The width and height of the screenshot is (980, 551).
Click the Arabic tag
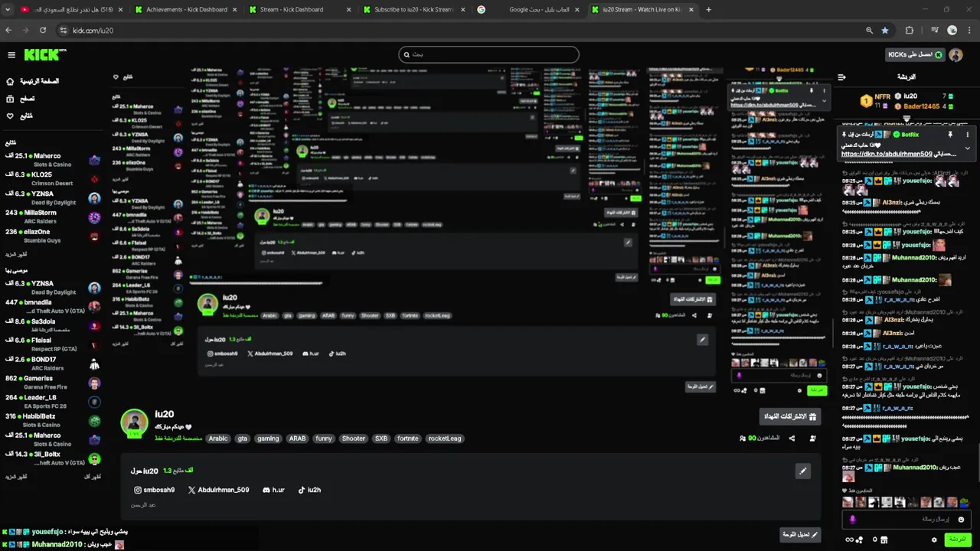219,439
